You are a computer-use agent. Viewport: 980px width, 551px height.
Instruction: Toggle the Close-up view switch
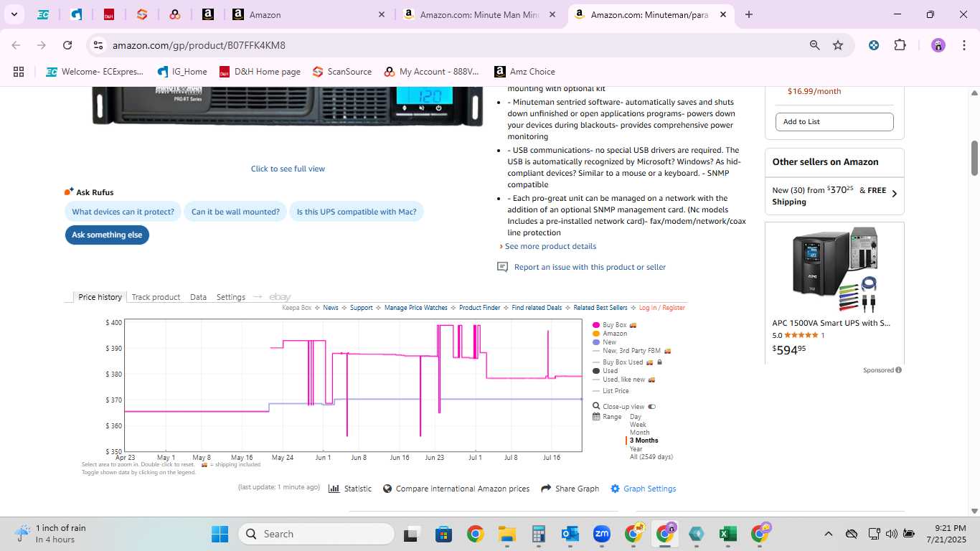pyautogui.click(x=651, y=407)
